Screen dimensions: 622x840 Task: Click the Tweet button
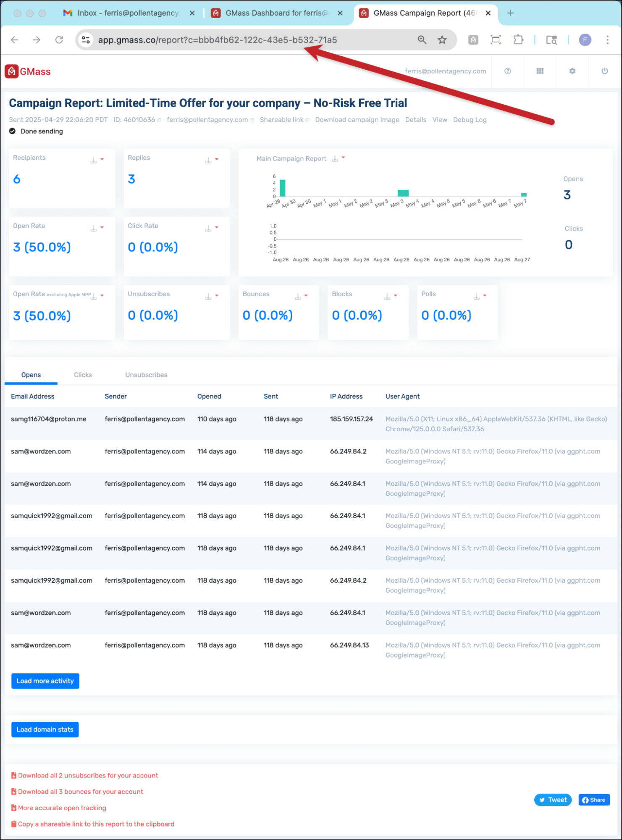[553, 800]
